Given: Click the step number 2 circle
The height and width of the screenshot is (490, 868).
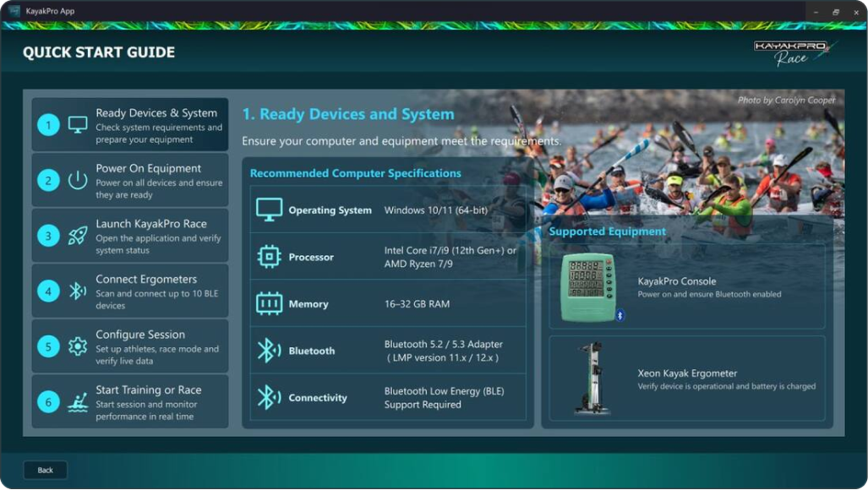Looking at the screenshot, I should coord(48,180).
